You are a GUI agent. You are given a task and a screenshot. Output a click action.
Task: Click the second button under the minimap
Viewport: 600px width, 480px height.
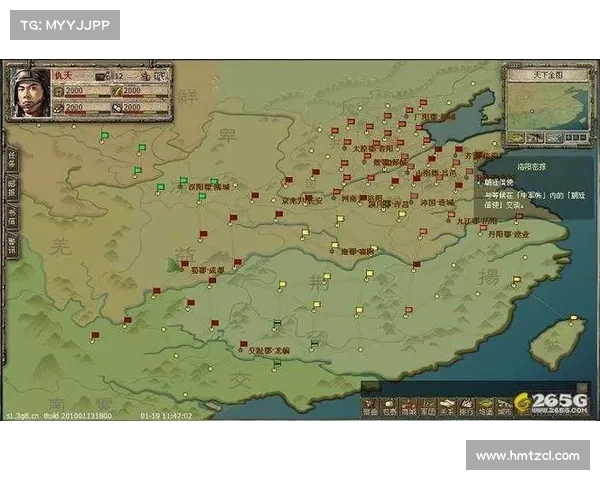point(535,137)
